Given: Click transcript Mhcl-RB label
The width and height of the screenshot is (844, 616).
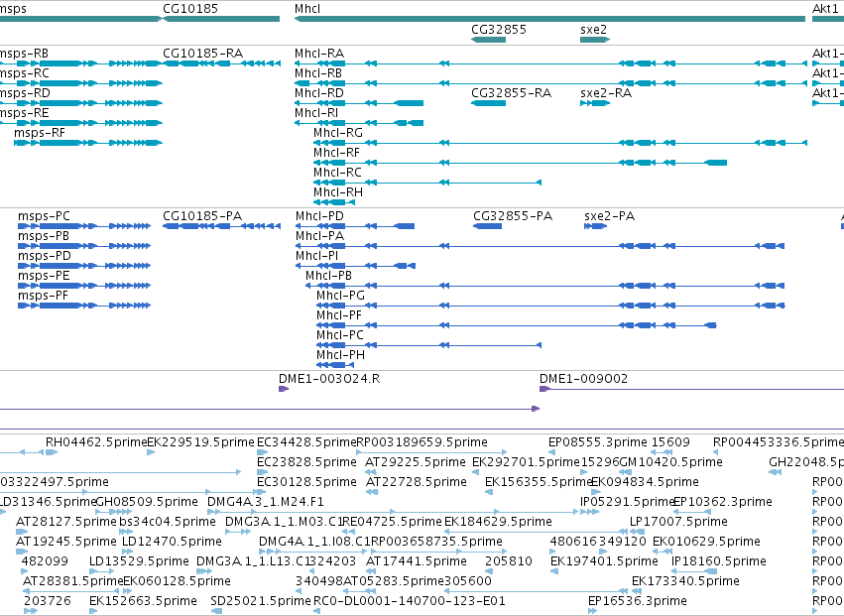Looking at the screenshot, I should 318,73.
